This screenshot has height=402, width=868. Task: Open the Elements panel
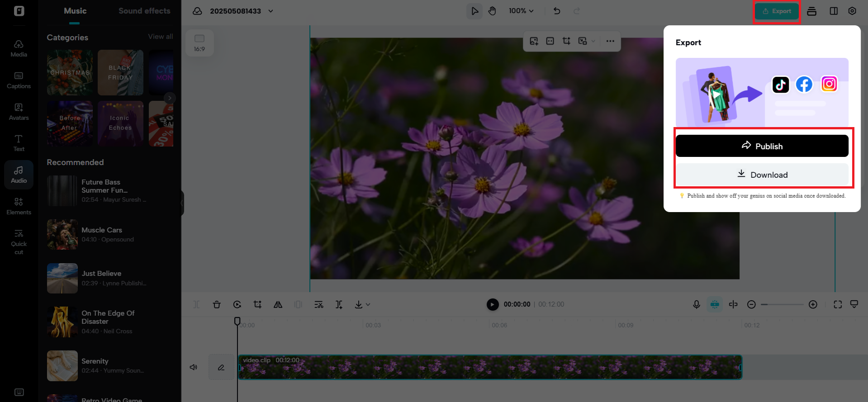click(x=19, y=206)
